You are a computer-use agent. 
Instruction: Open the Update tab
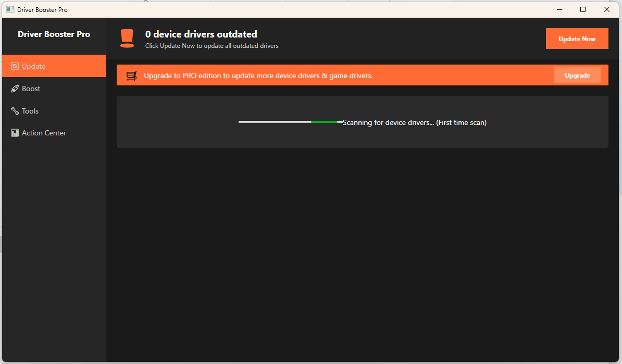(x=54, y=66)
